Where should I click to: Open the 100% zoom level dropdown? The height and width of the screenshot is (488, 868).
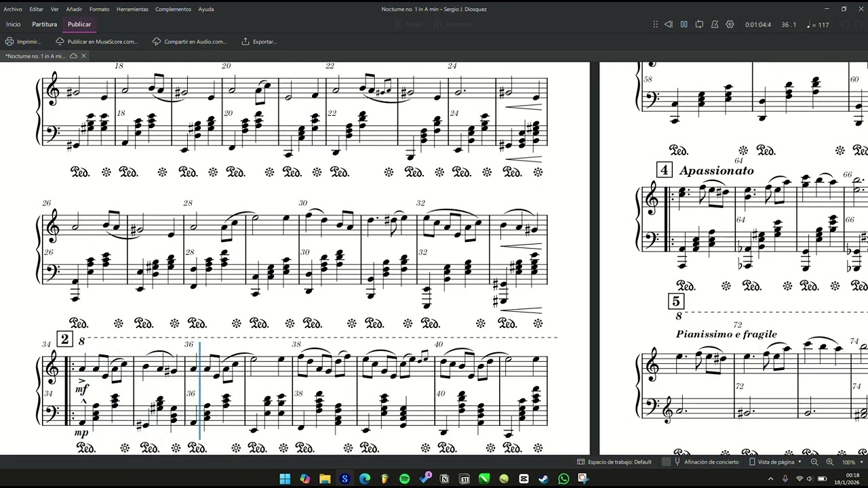[x=851, y=462]
